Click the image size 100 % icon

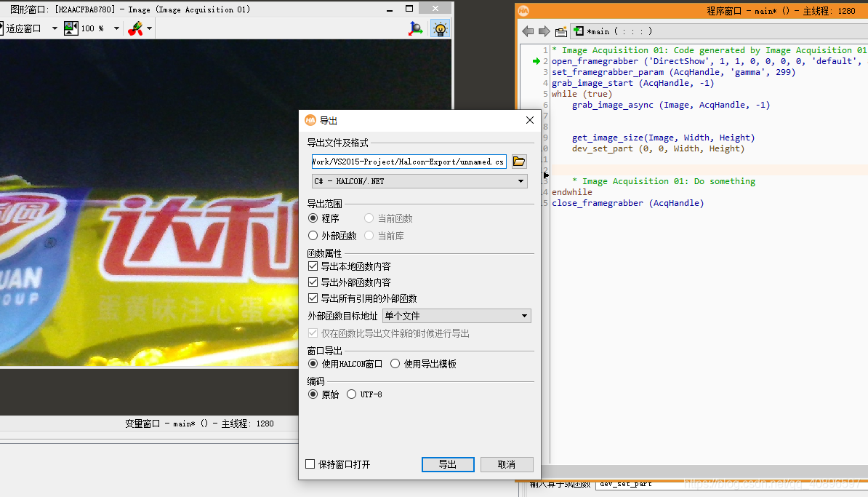coord(71,28)
